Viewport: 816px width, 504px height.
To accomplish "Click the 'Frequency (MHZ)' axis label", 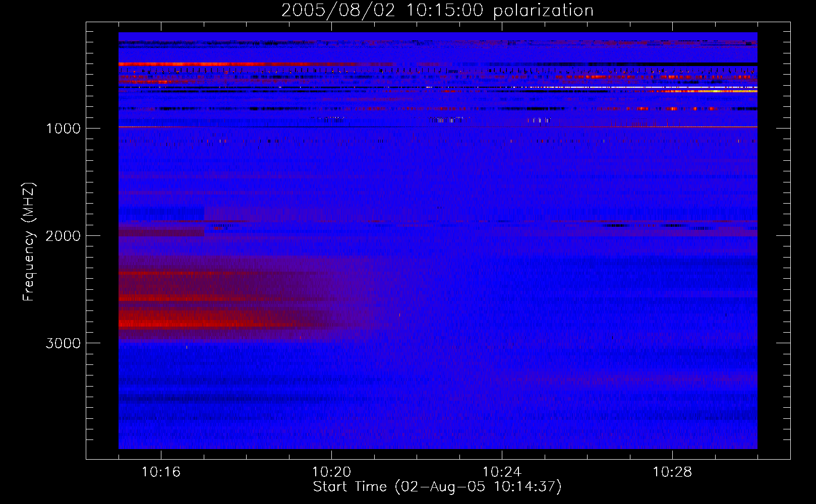I will click(x=29, y=242).
